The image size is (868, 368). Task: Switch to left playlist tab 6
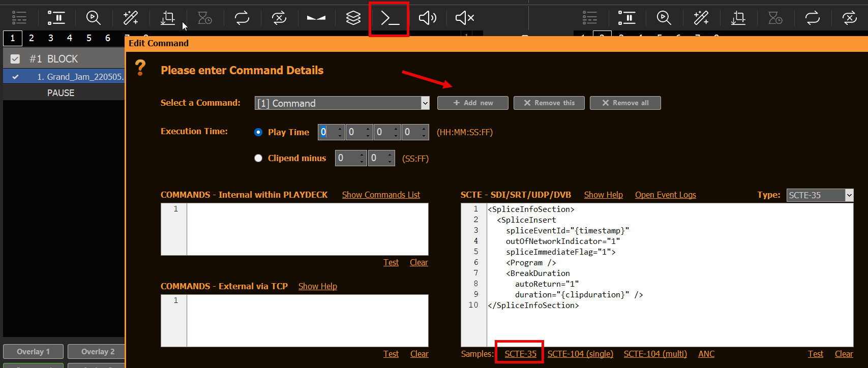click(x=108, y=38)
